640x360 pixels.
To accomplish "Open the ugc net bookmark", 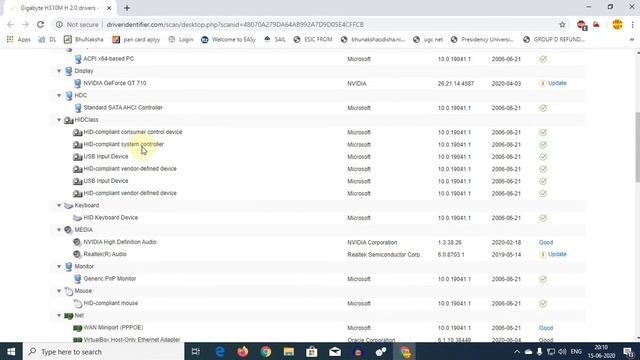I will tap(428, 40).
